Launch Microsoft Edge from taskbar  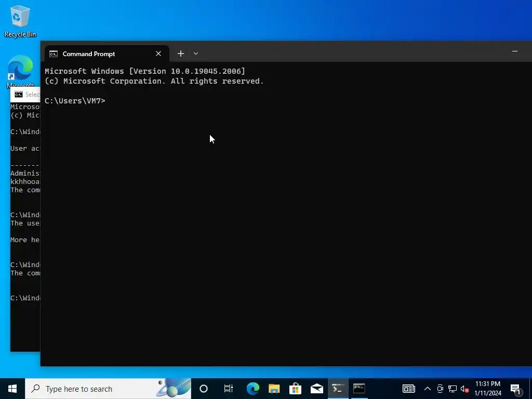point(253,389)
